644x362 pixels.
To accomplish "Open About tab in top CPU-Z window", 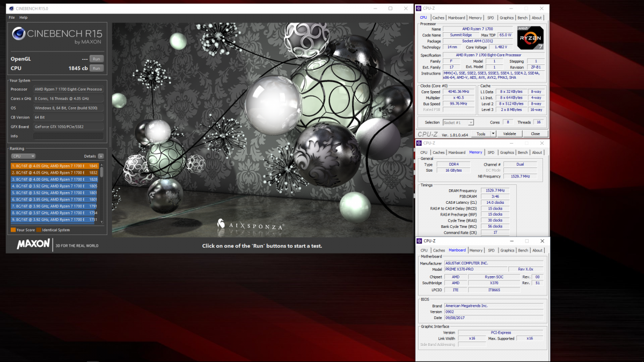I will click(x=537, y=18).
